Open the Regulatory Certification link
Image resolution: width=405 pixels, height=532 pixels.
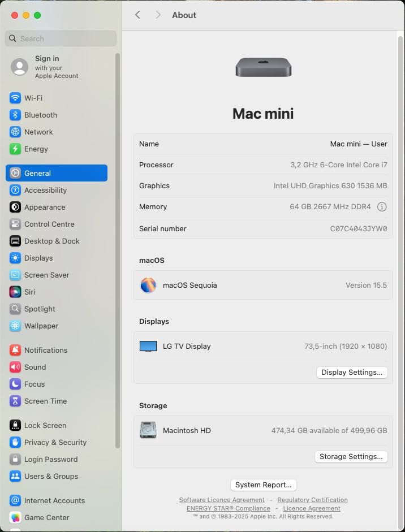click(x=312, y=500)
